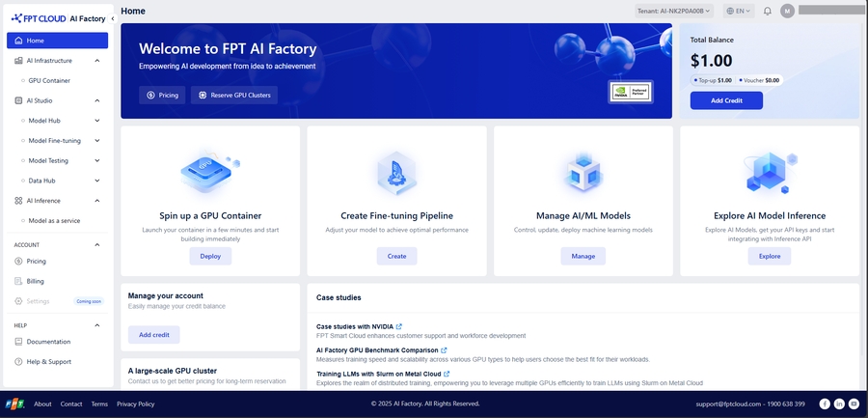
Task: Open the Tenant selector dropdown
Action: click(x=674, y=11)
